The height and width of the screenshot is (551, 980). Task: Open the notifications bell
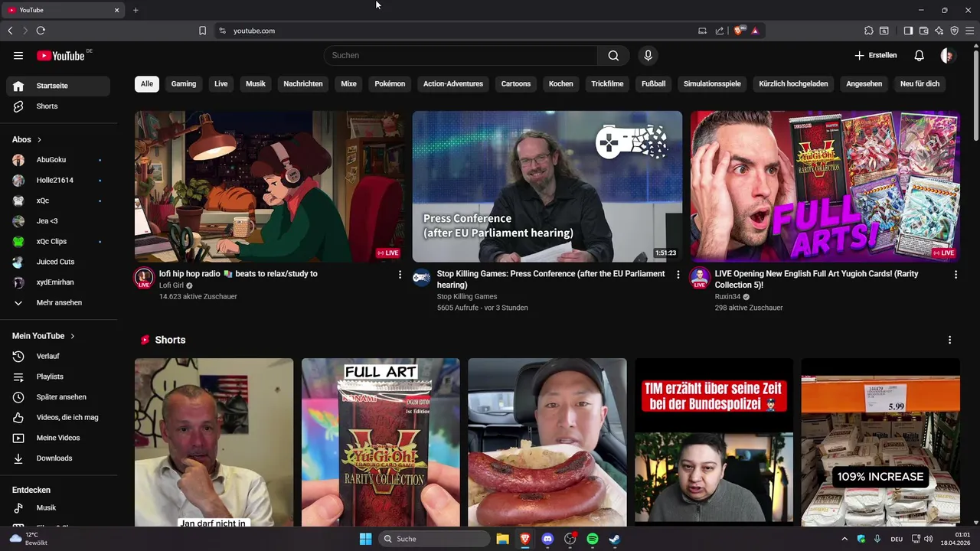[919, 55]
